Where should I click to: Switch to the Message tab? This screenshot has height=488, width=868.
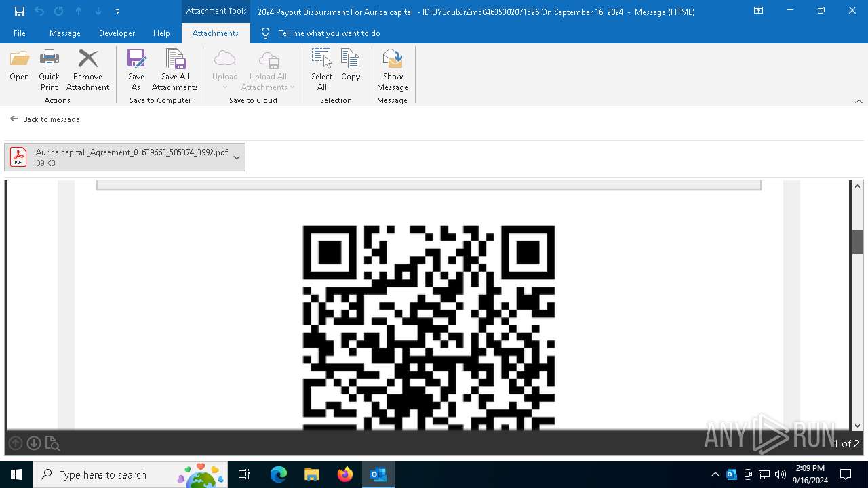65,33
